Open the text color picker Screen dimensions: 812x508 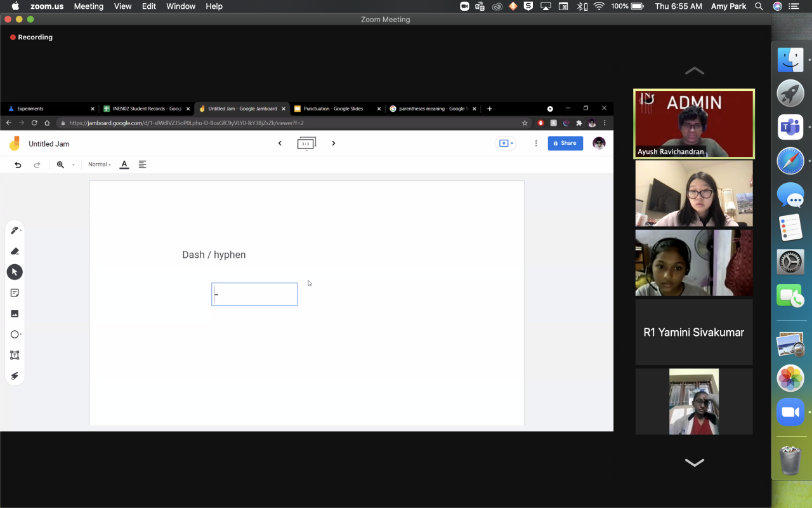(x=124, y=164)
